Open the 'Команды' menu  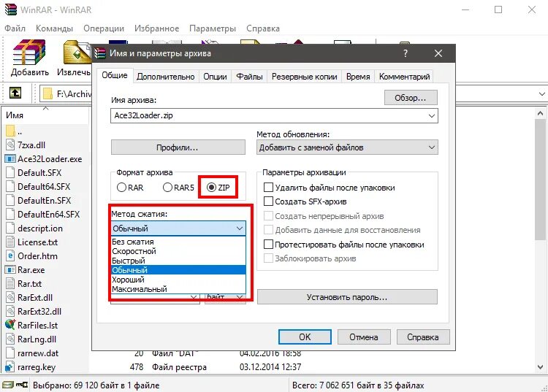click(54, 28)
